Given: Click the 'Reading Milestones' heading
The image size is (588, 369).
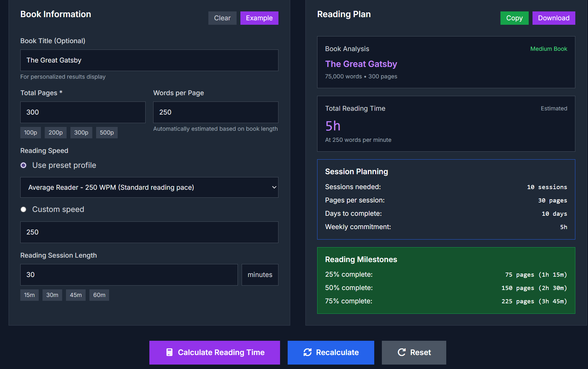Looking at the screenshot, I should coord(361,260).
